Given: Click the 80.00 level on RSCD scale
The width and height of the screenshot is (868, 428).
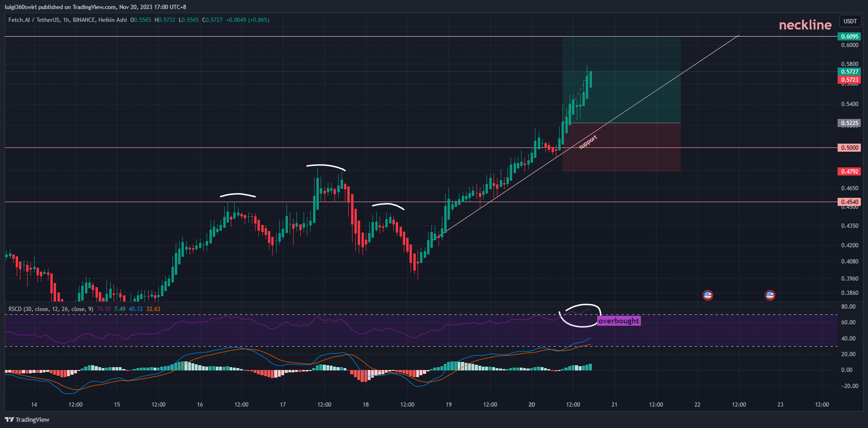Looking at the screenshot, I should pos(848,307).
